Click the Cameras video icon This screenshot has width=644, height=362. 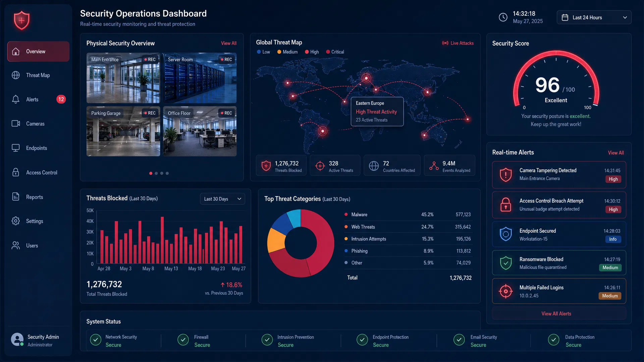[16, 123]
